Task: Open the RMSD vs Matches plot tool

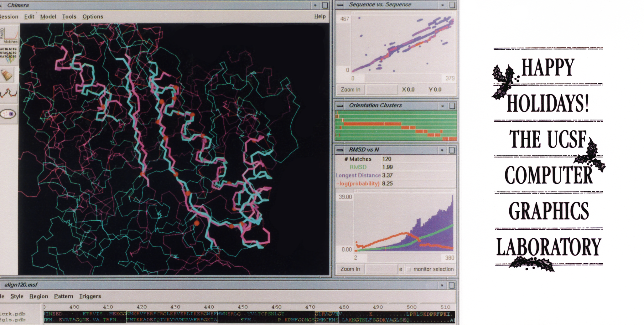Action: (x=9, y=35)
